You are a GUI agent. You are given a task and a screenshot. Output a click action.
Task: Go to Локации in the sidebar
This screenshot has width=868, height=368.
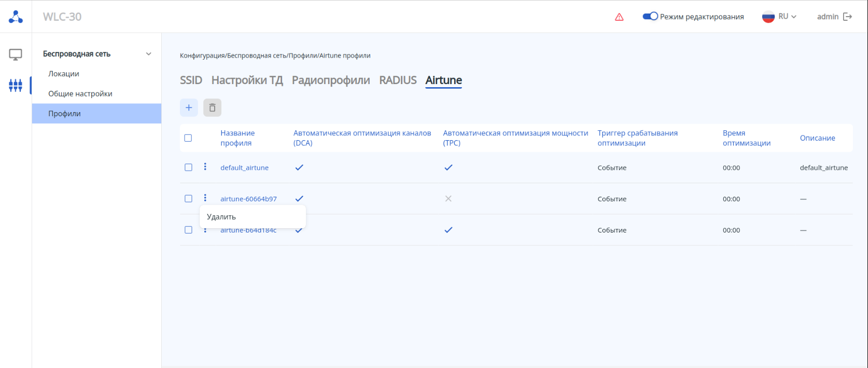click(x=64, y=74)
